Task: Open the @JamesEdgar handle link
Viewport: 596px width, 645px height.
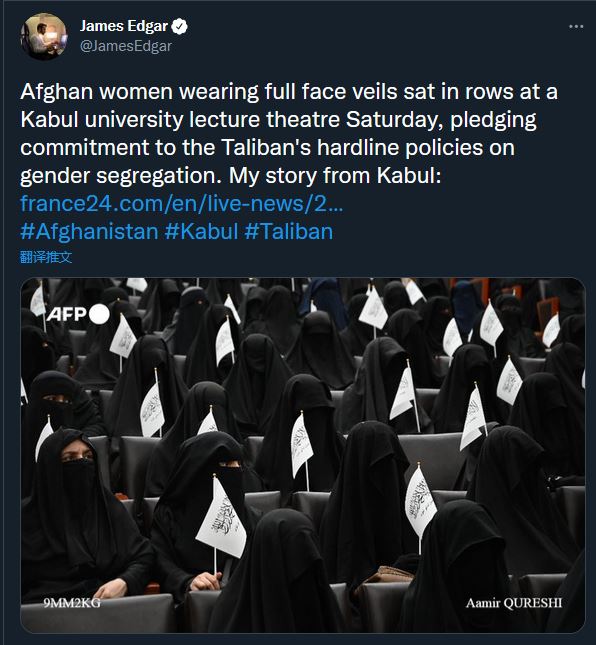Action: coord(126,46)
